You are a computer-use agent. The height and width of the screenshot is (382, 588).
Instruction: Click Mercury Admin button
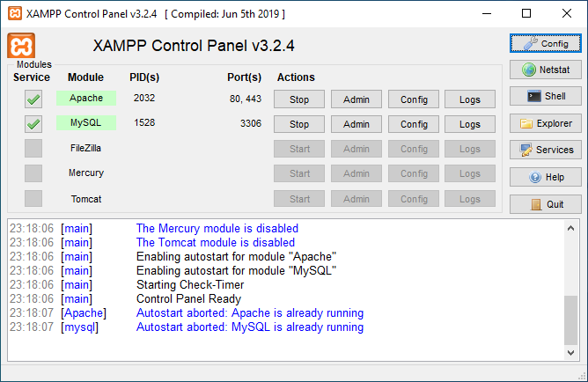click(356, 173)
